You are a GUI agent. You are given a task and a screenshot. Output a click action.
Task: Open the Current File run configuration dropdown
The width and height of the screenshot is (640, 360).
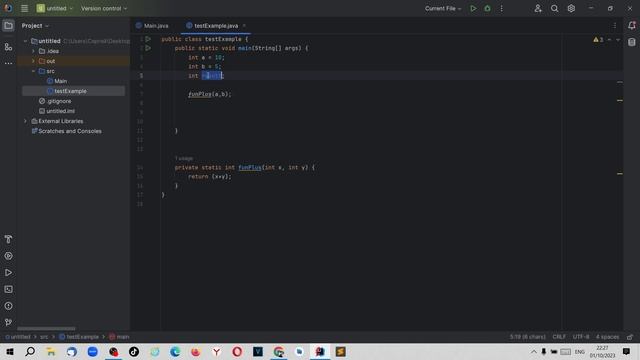coord(443,8)
